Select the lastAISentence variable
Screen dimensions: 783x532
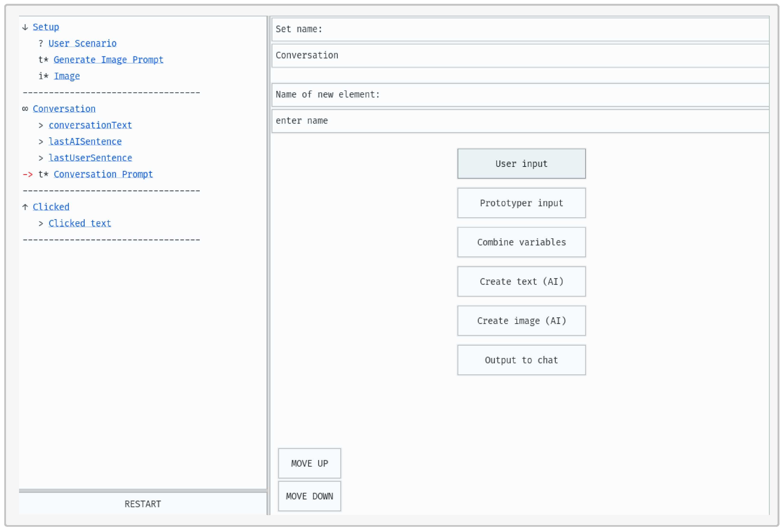pyautogui.click(x=85, y=141)
